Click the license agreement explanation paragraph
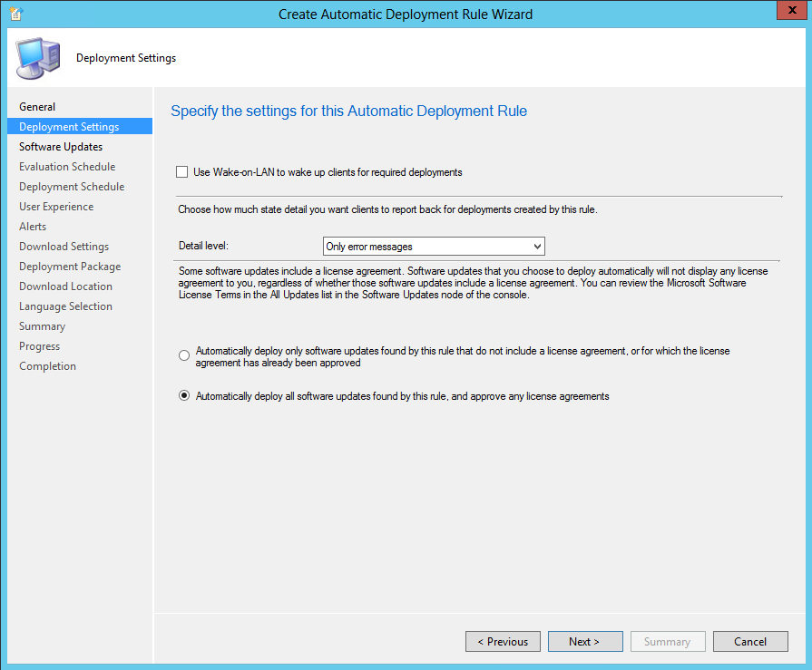 pyautogui.click(x=473, y=283)
